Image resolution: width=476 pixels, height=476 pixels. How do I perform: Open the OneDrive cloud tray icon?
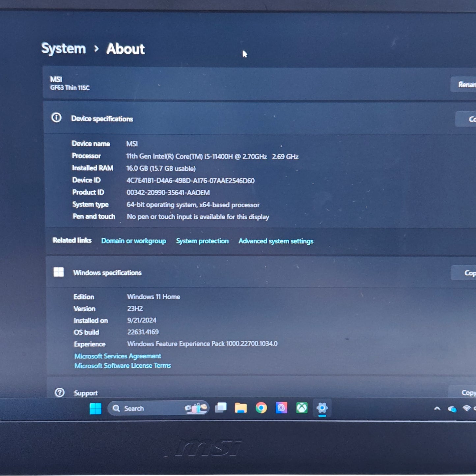point(452,409)
